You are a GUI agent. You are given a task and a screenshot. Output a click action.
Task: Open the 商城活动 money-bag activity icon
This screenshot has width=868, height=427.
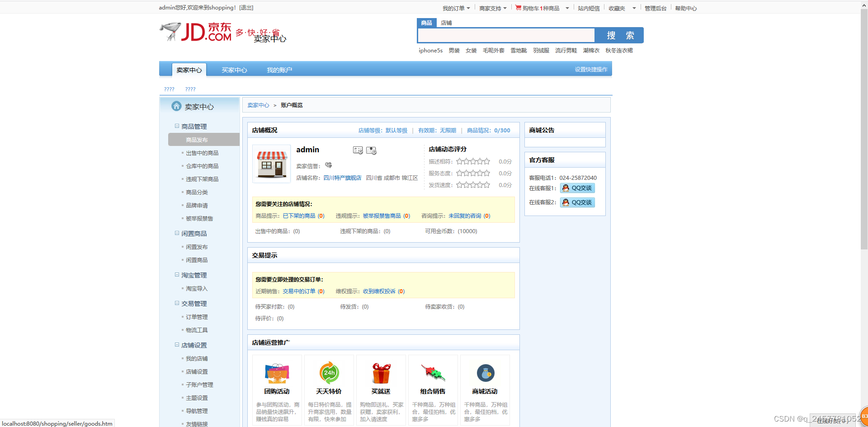point(485,373)
